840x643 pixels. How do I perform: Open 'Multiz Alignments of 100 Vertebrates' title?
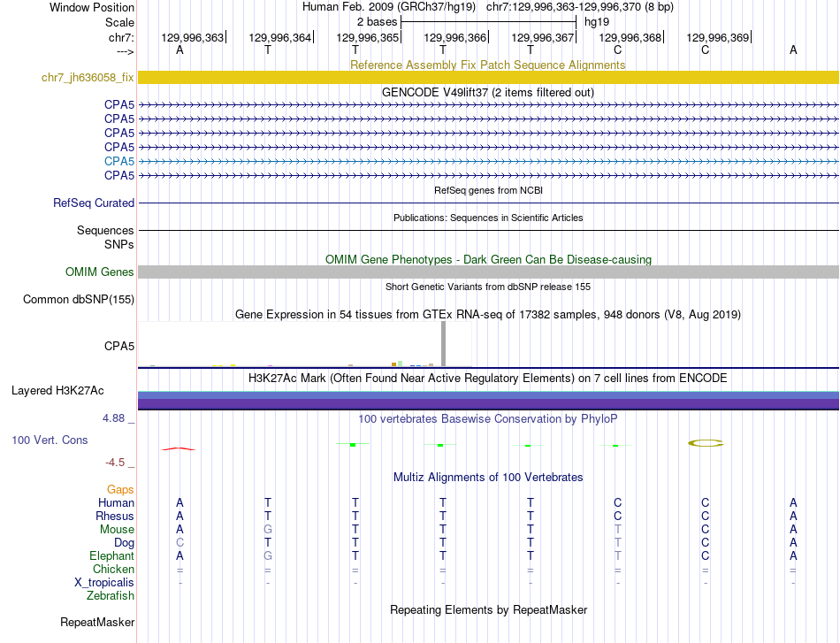488,478
